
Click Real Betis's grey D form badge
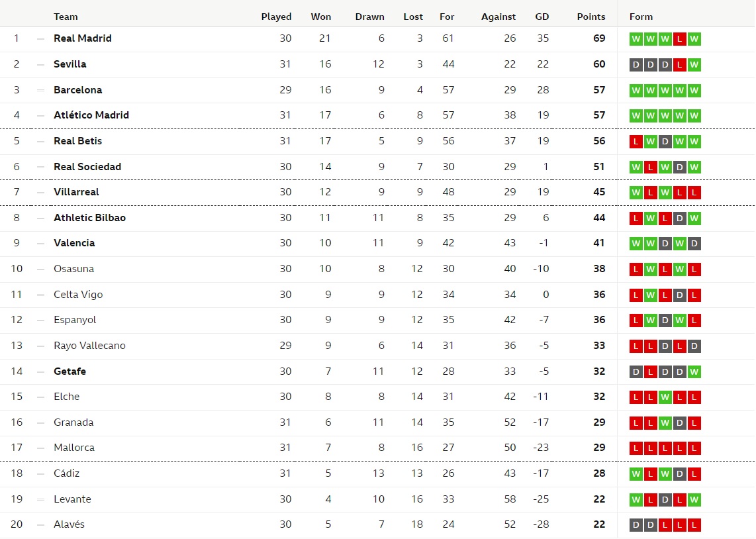[665, 141]
